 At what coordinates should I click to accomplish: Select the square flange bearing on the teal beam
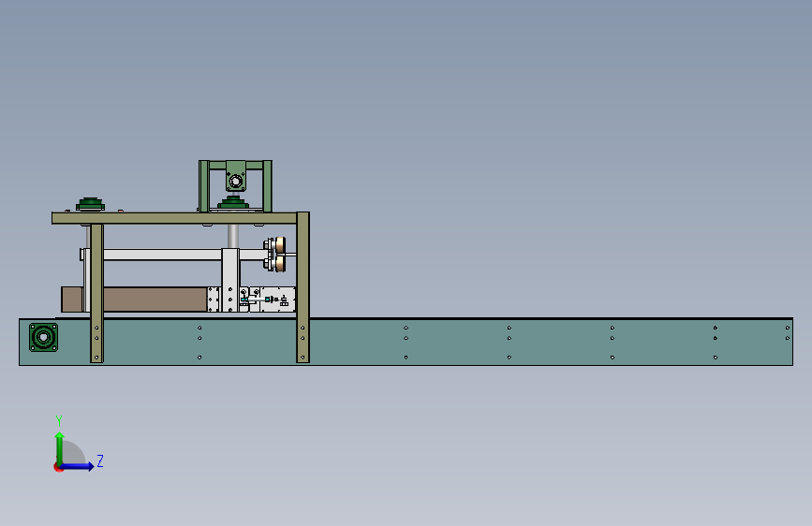[x=43, y=338]
